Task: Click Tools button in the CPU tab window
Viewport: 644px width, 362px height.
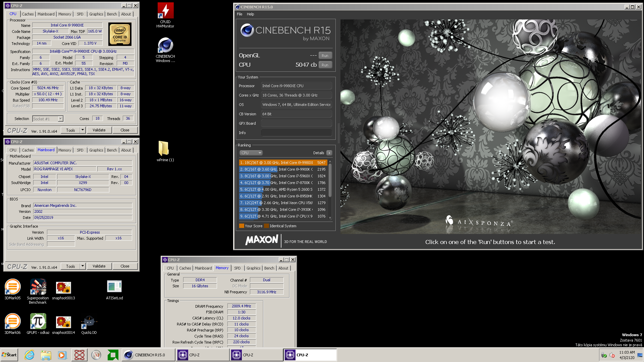Action: pyautogui.click(x=70, y=130)
